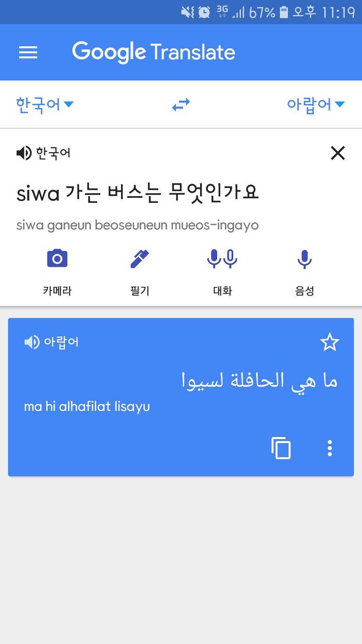Tap the 대화 label
This screenshot has width=362, height=644.
[222, 291]
